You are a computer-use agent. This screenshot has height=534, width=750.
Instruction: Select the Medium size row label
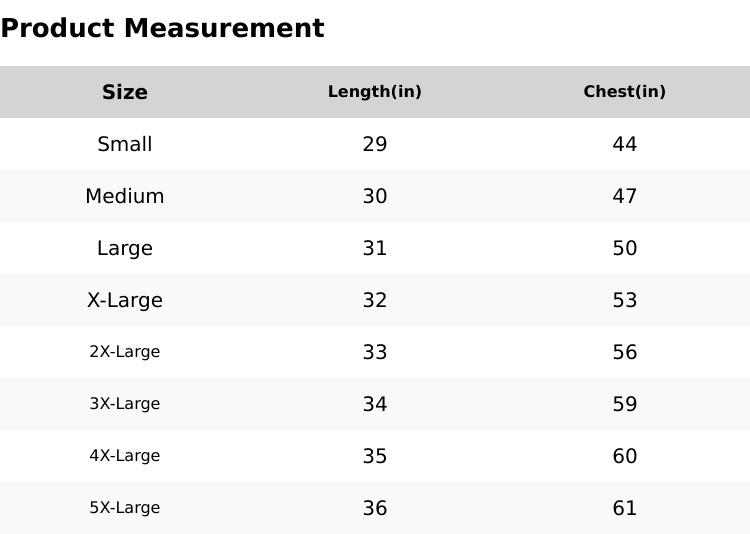click(x=125, y=196)
